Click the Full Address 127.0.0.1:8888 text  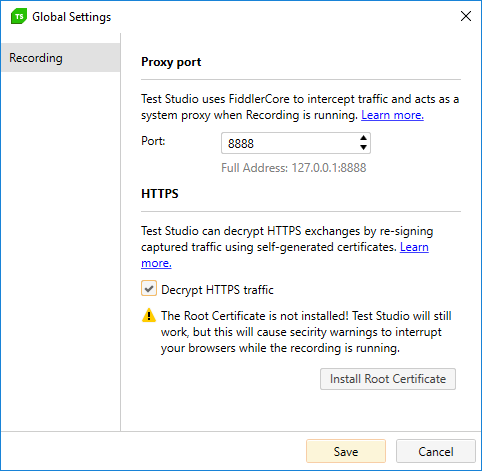coord(294,168)
